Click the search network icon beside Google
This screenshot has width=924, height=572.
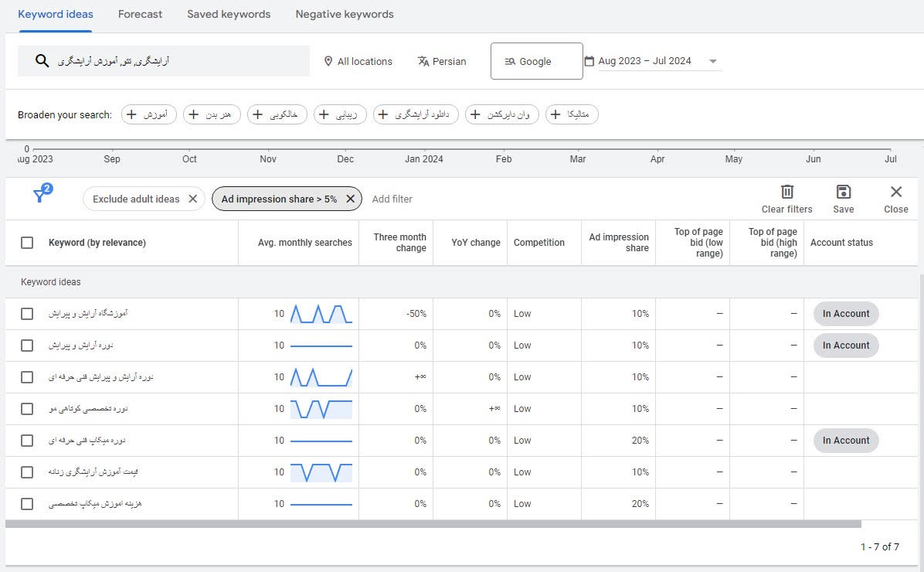511,61
